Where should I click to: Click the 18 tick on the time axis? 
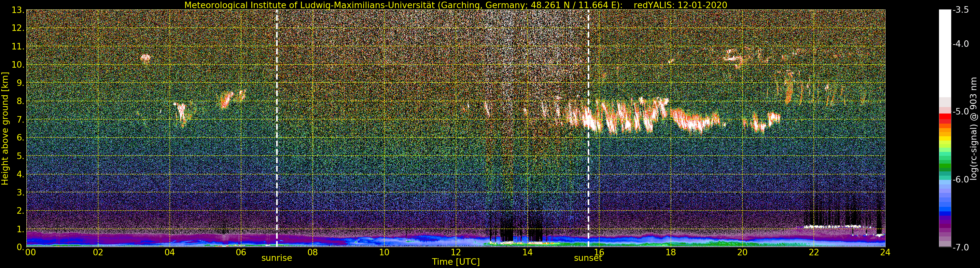point(671,252)
